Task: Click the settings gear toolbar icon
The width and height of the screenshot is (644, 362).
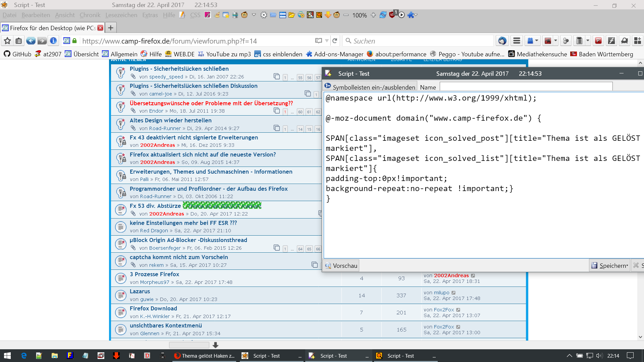Action: 264,15
